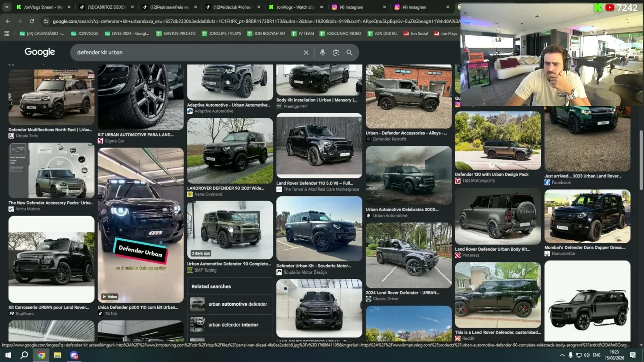Show hidden system tray icons
The height and width of the screenshot is (362, 644).
[561, 355]
